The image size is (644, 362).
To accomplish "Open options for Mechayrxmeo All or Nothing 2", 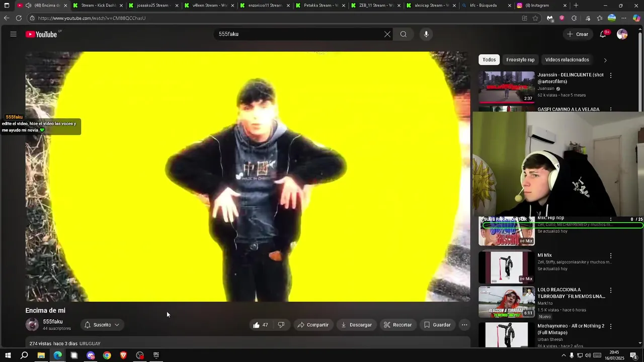I will pyautogui.click(x=611, y=326).
